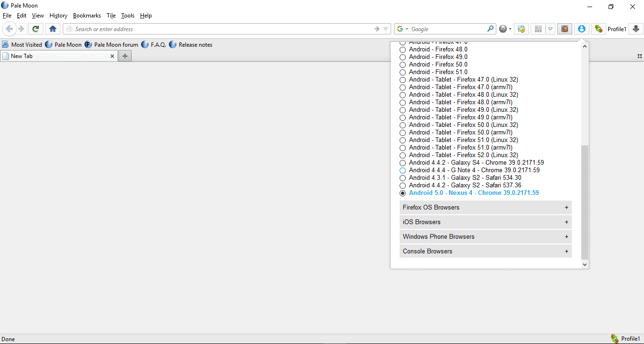Image resolution: width=644 pixels, height=344 pixels.
Task: Click the magnifier search icon
Action: pos(491,29)
